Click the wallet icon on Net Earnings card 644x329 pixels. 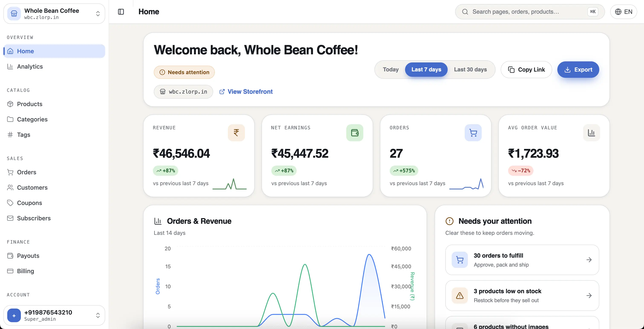(355, 133)
